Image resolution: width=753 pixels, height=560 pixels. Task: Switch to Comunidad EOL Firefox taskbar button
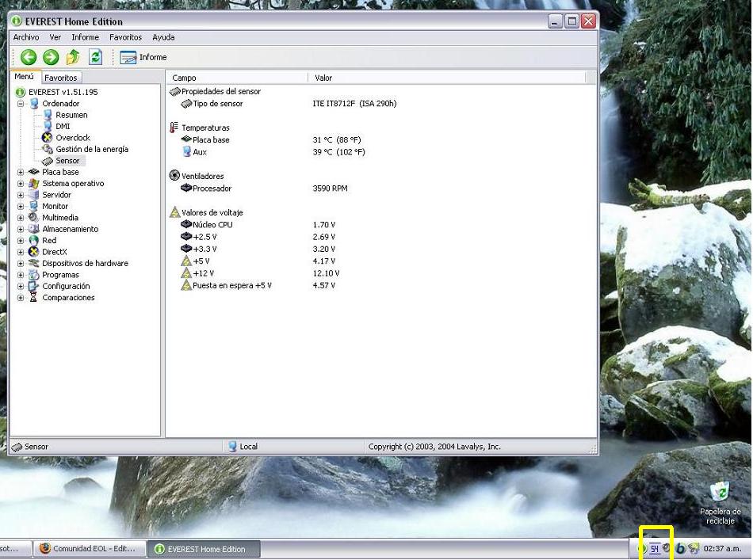tap(88, 548)
